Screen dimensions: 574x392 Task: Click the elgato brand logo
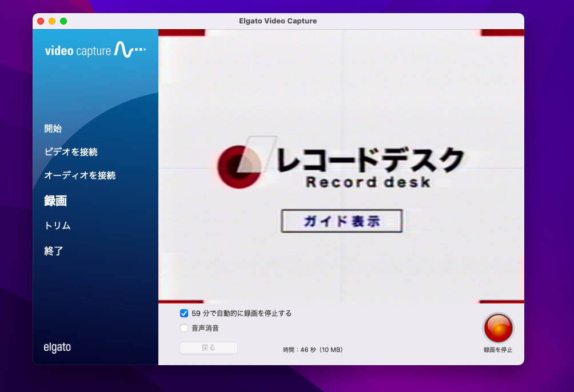pos(57,347)
